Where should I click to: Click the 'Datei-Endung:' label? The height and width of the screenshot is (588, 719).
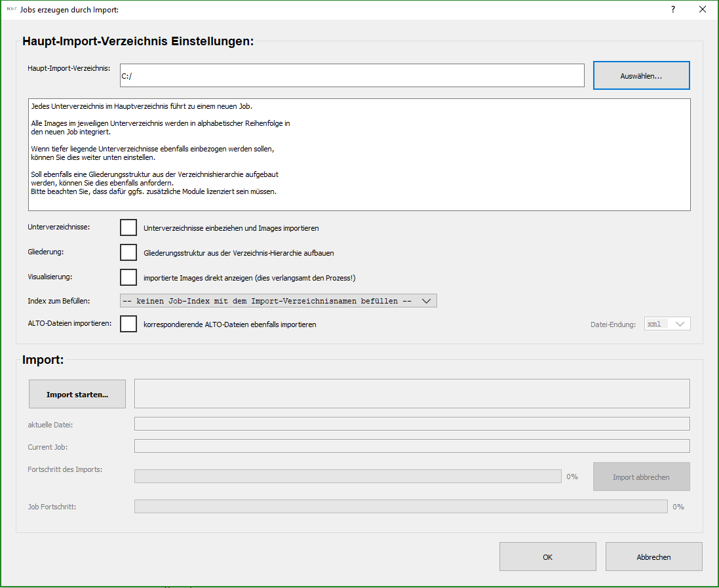(x=613, y=324)
